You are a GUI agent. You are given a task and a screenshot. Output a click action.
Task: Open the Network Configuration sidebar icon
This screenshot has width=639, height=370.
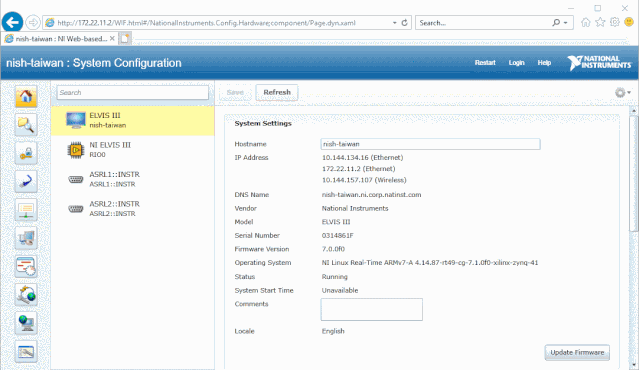(26, 210)
